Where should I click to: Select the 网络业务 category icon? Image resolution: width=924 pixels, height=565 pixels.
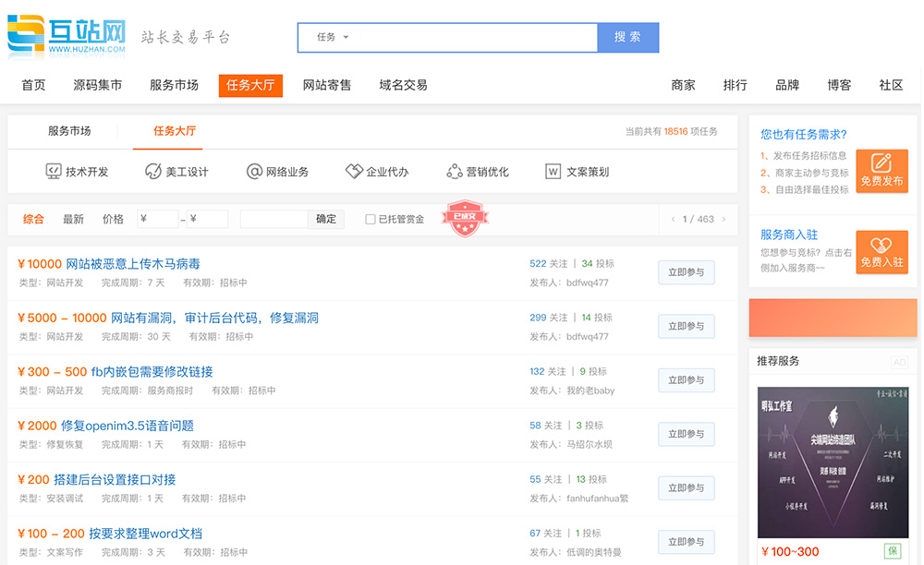coord(254,172)
